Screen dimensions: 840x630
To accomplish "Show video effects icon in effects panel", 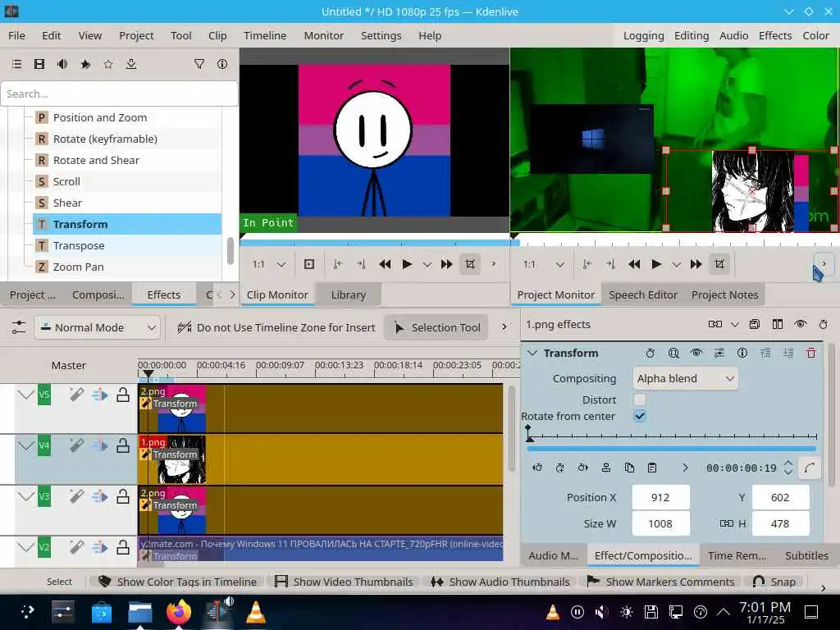I will click(39, 64).
